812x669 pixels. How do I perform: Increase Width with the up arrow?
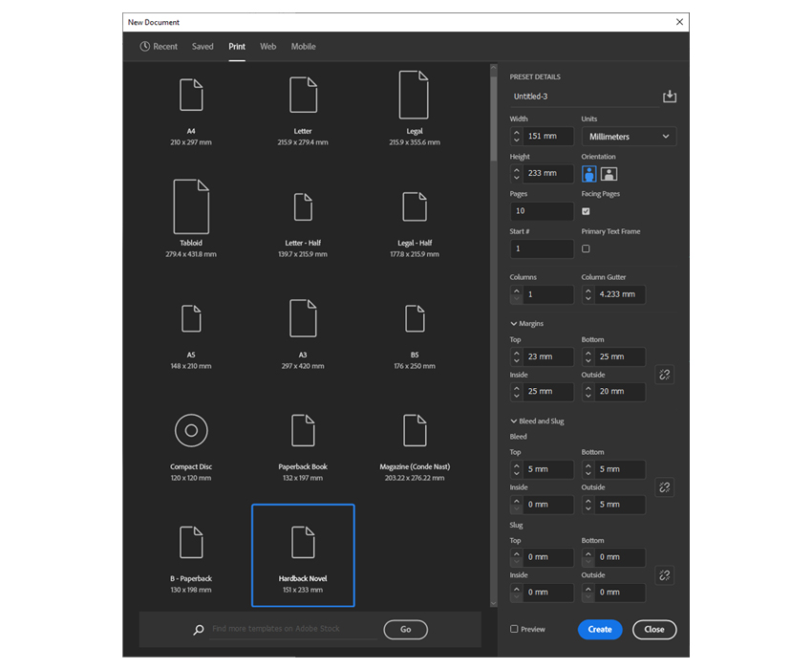516,132
